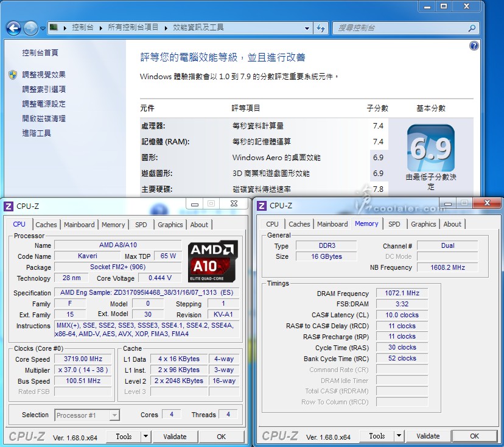Select Graphics tab in left CPU-Z window

point(170,225)
